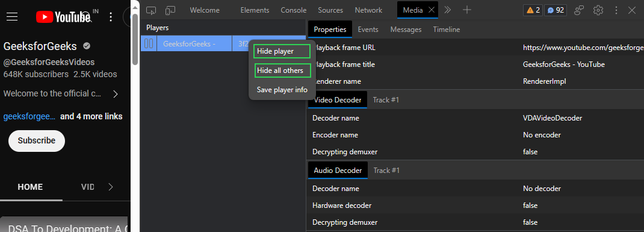Click the Renderer name property label
The height and width of the screenshot is (232, 644).
click(337, 81)
